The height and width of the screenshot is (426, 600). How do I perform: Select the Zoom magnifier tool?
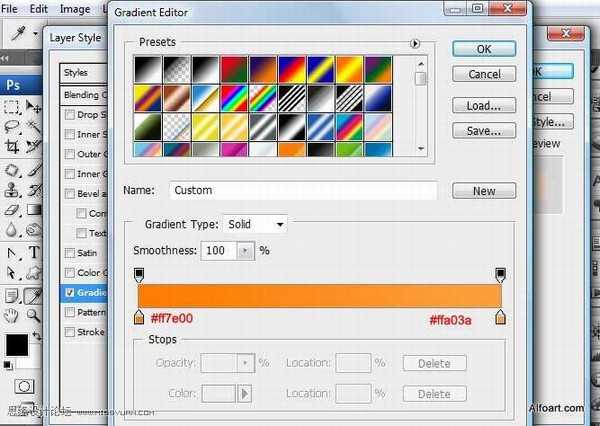(34, 315)
